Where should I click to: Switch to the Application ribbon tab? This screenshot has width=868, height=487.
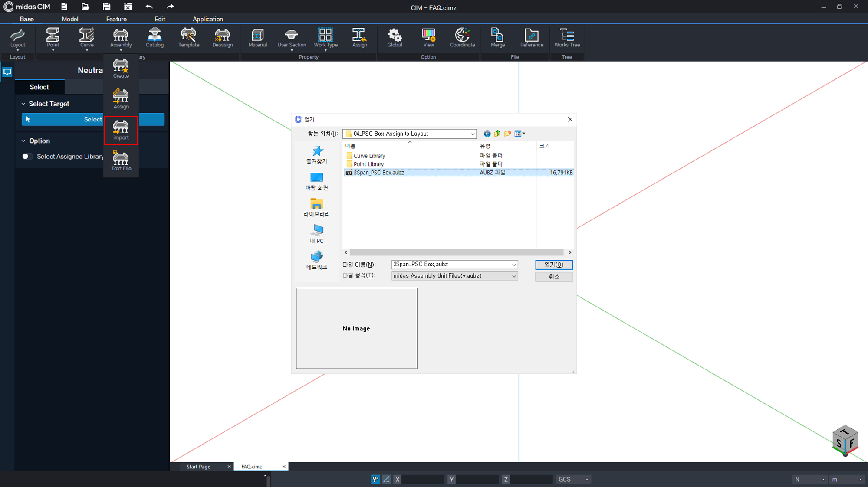207,19
